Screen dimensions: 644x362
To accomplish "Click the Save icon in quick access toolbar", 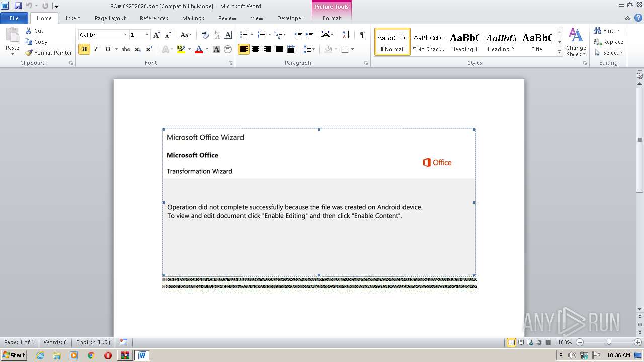I will pos(18,6).
